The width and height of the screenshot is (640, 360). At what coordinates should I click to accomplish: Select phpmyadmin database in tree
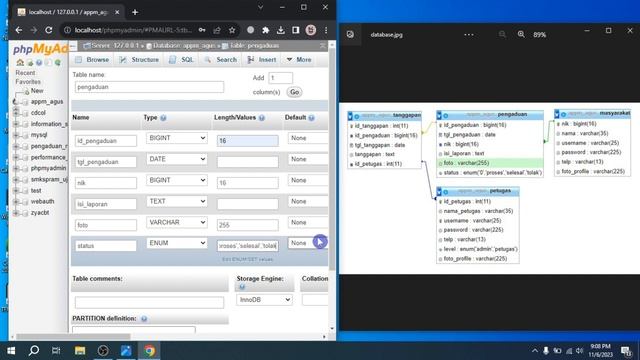coord(48,168)
